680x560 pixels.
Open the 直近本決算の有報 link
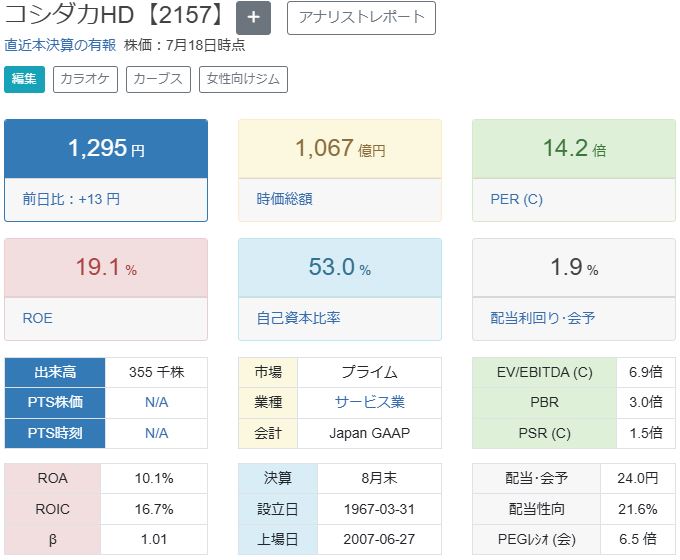point(60,45)
